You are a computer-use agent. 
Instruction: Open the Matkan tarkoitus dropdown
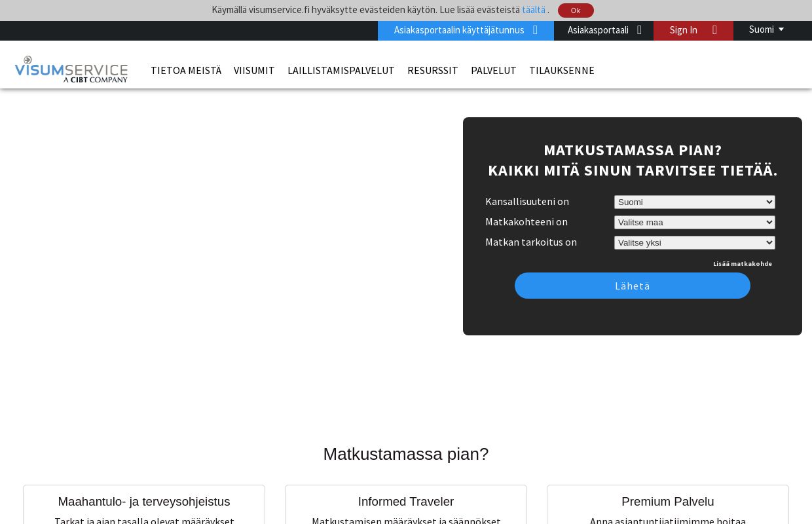pyautogui.click(x=694, y=242)
